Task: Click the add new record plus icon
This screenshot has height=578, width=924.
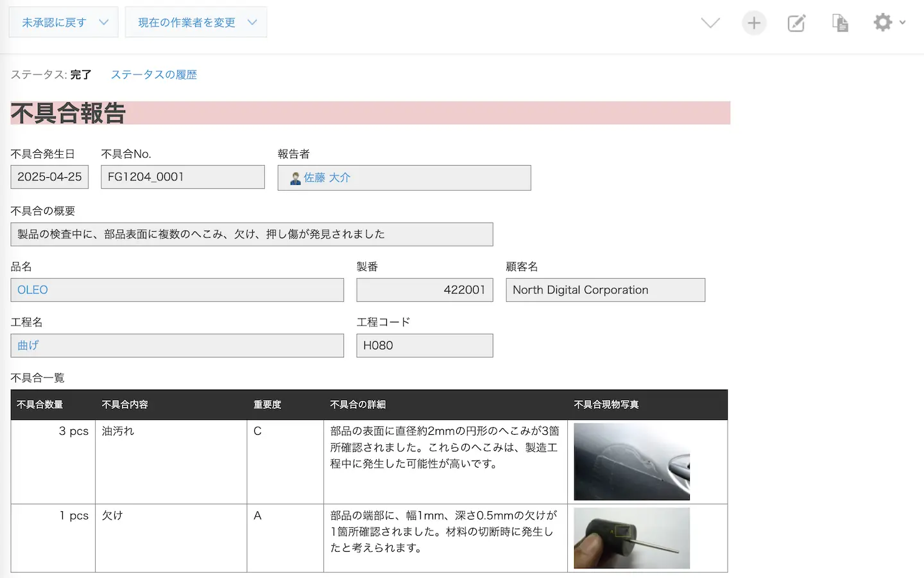Action: (754, 23)
